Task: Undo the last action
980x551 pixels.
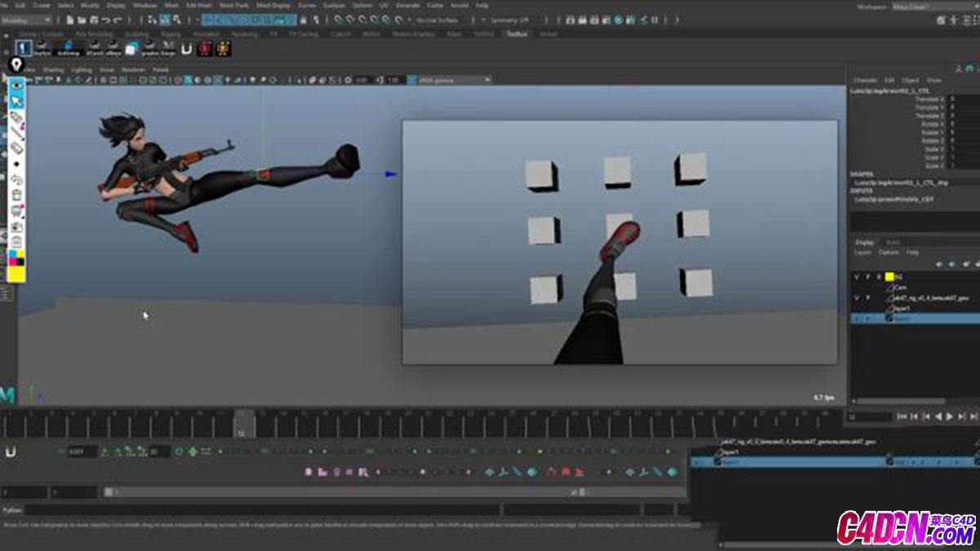Action: coord(106,20)
